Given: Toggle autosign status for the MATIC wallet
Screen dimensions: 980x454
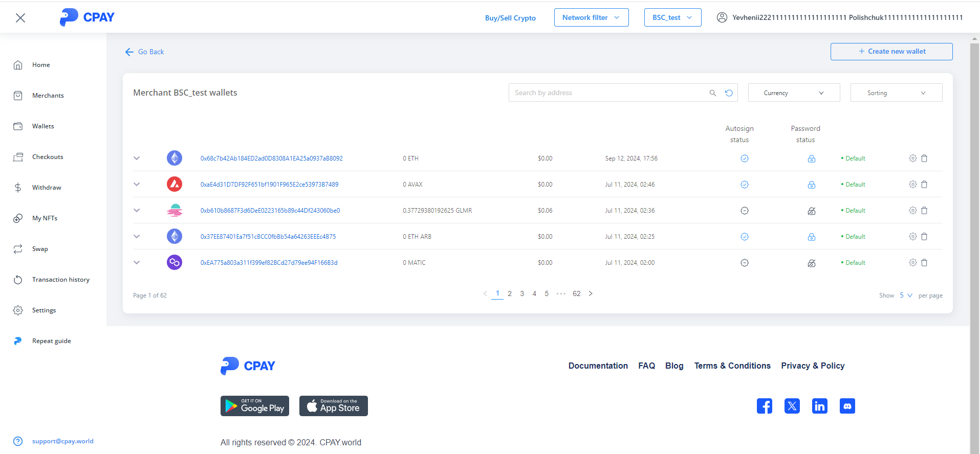Looking at the screenshot, I should [x=744, y=263].
